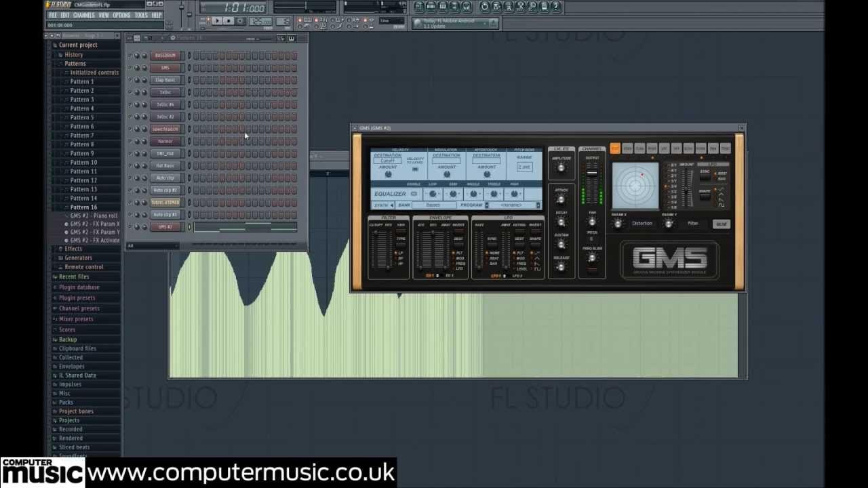The height and width of the screenshot is (488, 868).
Task: Open the Playlist view from the toolbar
Action: 419,6
